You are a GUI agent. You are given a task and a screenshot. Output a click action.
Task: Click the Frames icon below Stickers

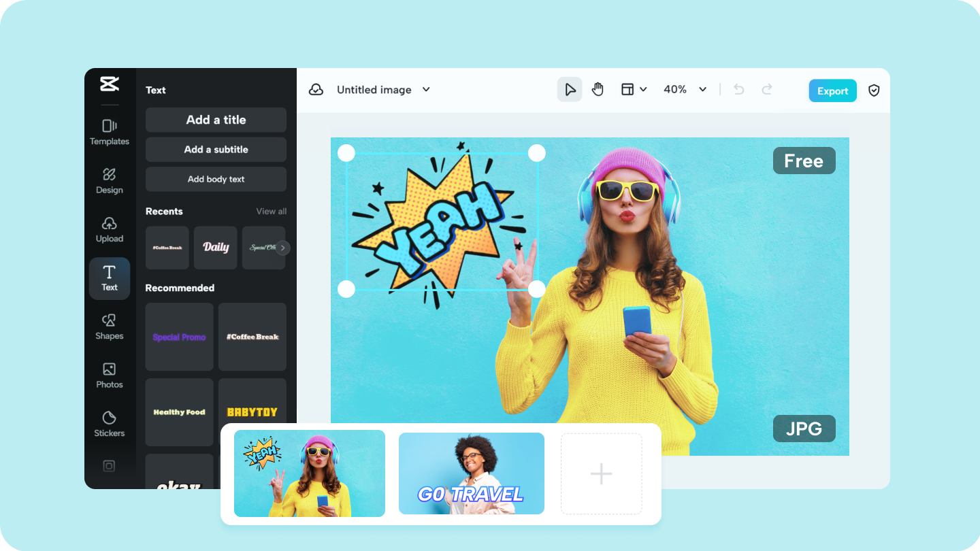pos(109,466)
